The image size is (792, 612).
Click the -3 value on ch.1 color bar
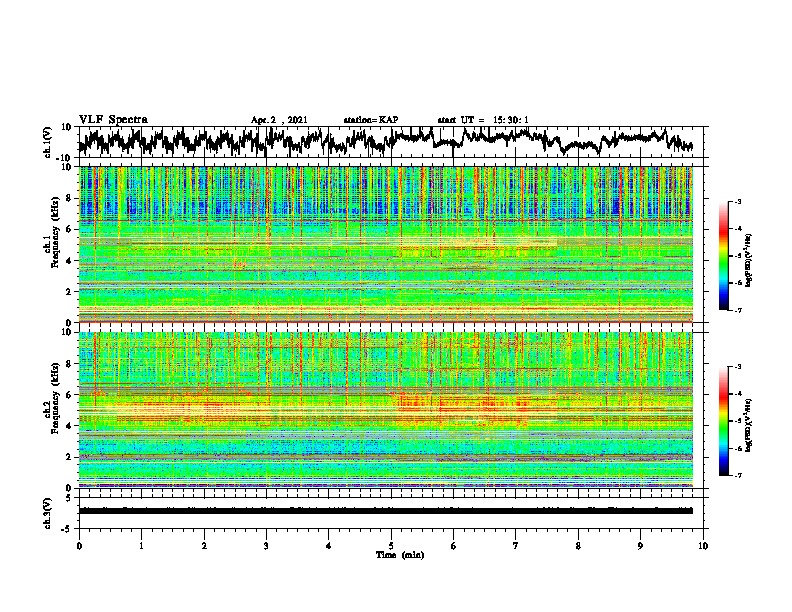tap(738, 202)
